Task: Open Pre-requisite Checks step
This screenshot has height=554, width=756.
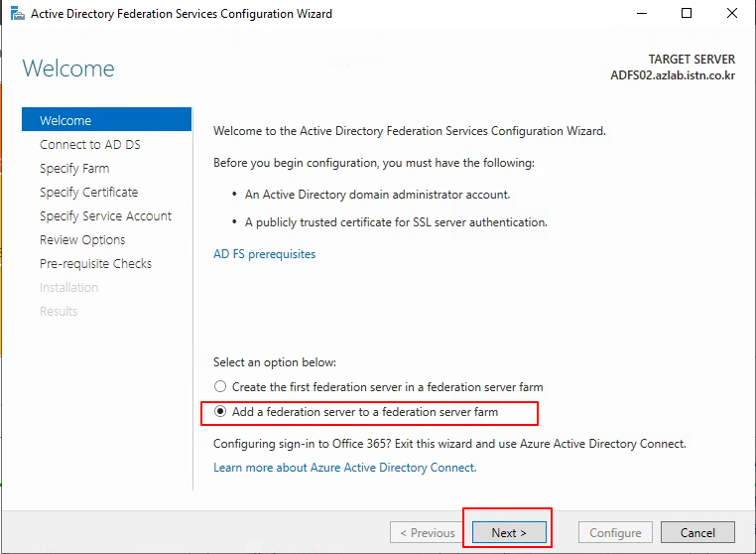Action: coord(95,263)
